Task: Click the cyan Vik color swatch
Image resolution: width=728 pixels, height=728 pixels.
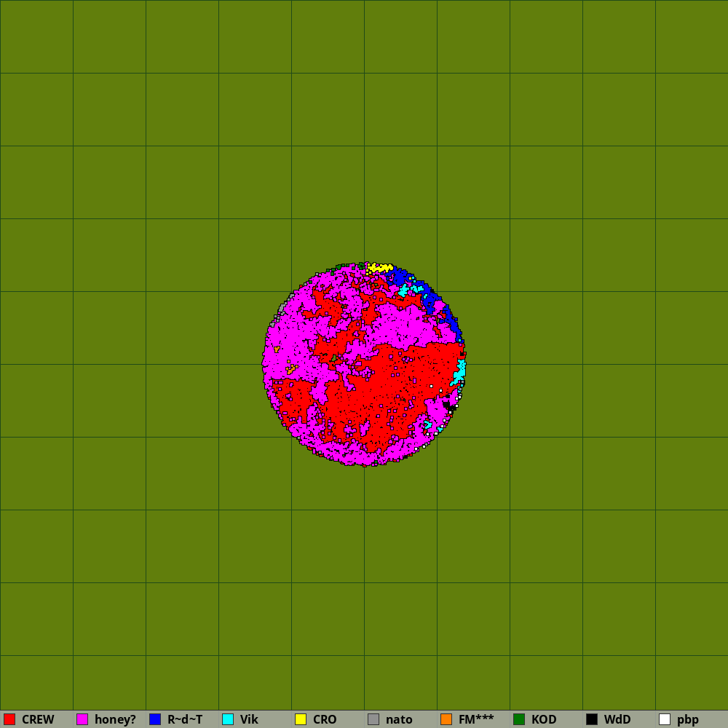Action: click(228, 719)
